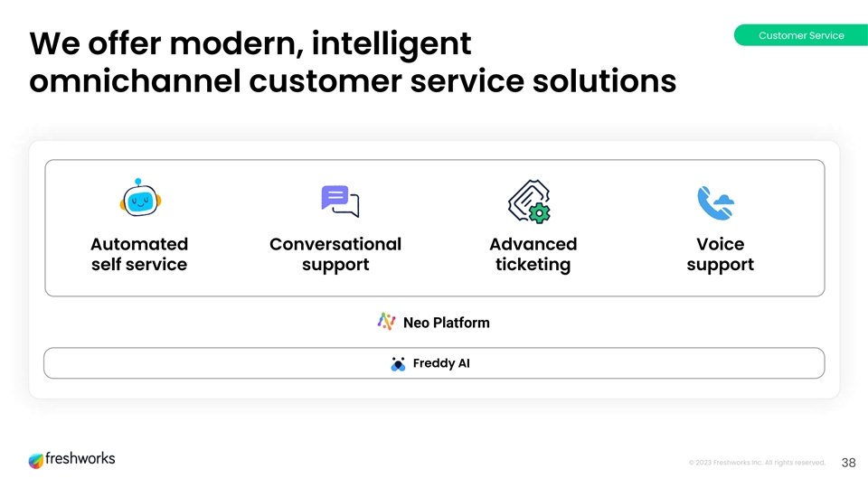
Task: Click the voice support phone icon
Action: coord(715,202)
